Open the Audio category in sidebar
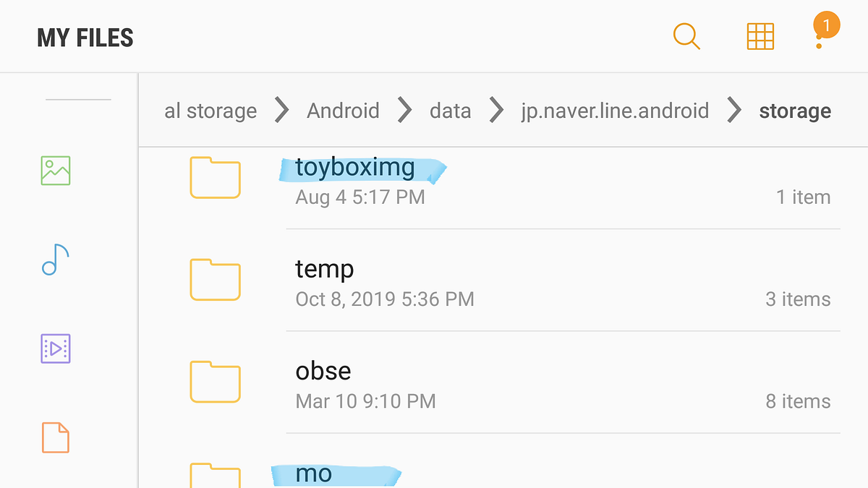The width and height of the screenshot is (868, 488). 56,260
